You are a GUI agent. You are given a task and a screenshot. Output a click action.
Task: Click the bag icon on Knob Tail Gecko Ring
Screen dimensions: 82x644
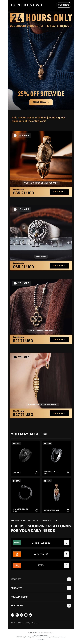tap(37, 510)
